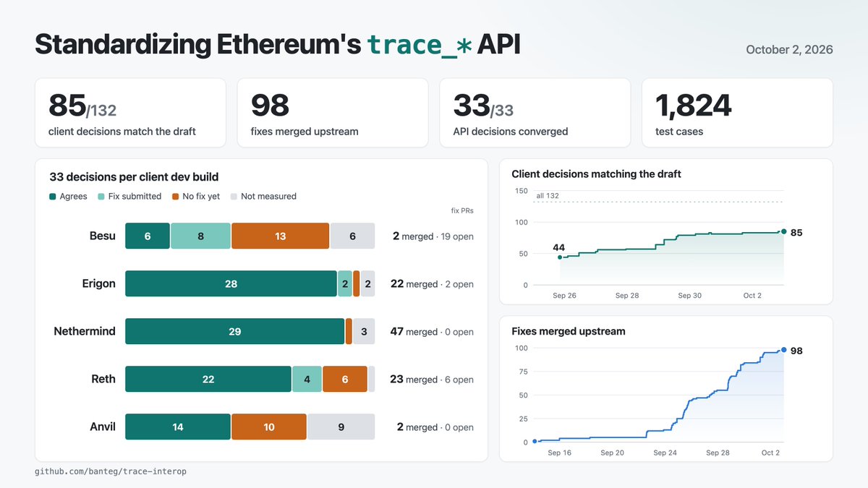Click the Agrees legend color swatch
The width and height of the screenshot is (868, 488).
pyautogui.click(x=54, y=197)
